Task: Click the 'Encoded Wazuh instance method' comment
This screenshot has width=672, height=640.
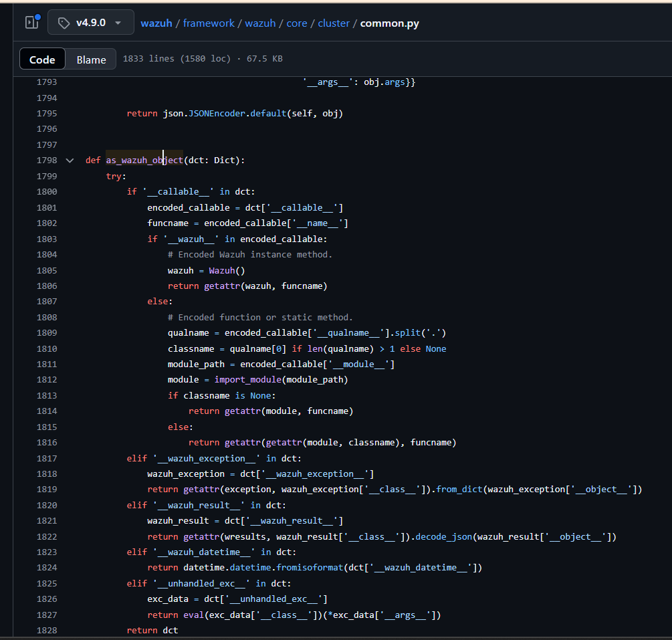Action: [250, 255]
